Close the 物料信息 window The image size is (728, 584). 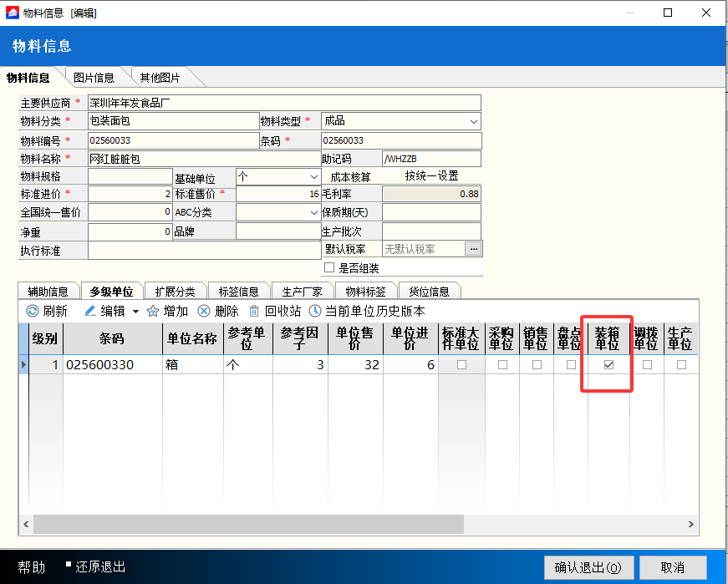point(706,13)
